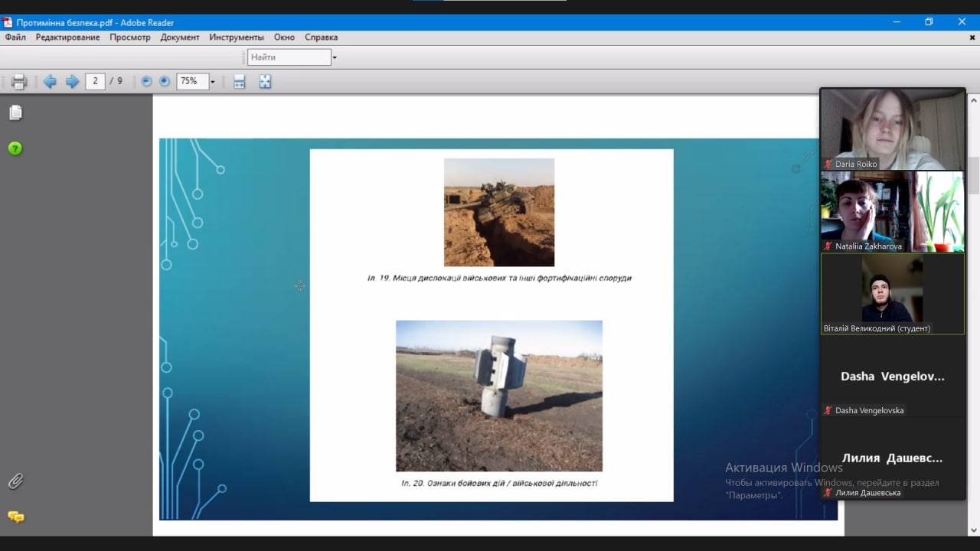The height and width of the screenshot is (551, 980).
Task: Select Nataliia Zakharova's video thumbnail
Action: tap(892, 212)
